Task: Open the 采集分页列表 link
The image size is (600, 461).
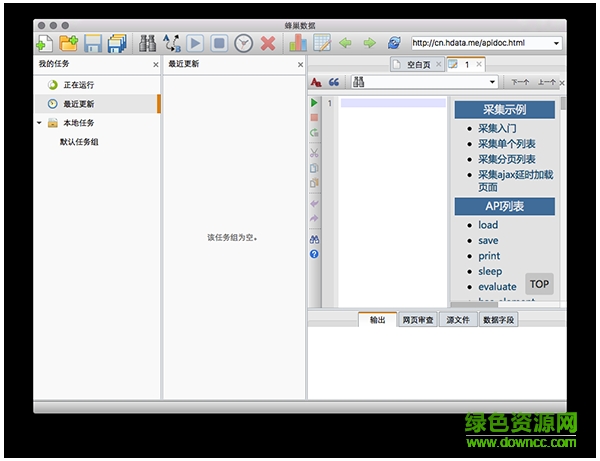Action: point(507,160)
